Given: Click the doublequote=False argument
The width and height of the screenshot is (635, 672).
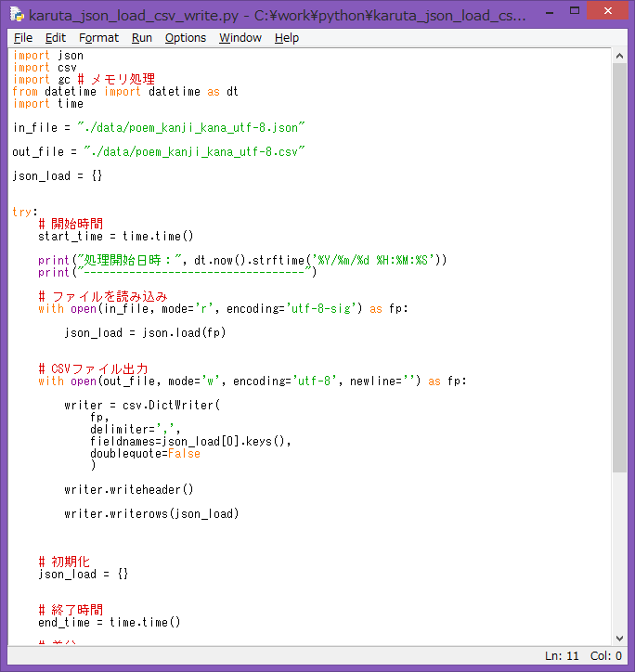Looking at the screenshot, I should pyautogui.click(x=145, y=454).
